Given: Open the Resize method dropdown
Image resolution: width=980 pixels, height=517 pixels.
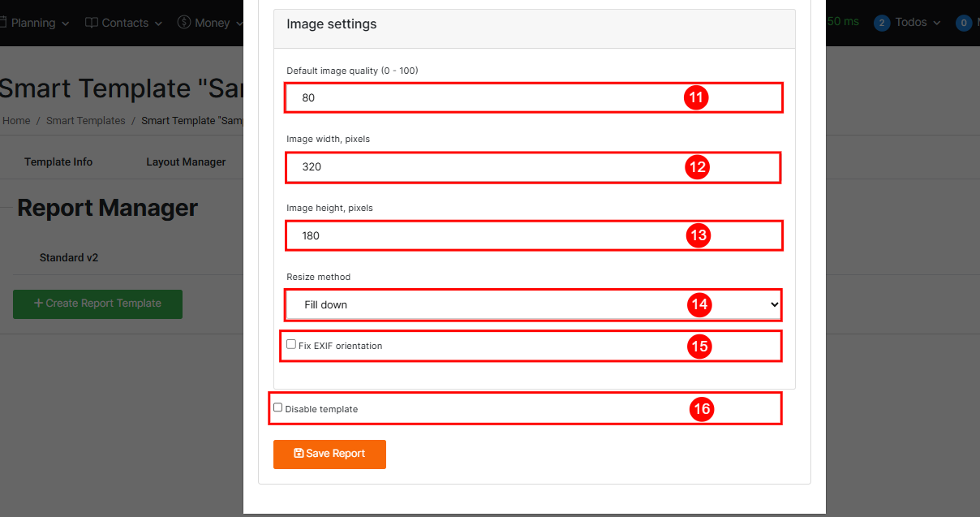Looking at the screenshot, I should pyautogui.click(x=533, y=304).
